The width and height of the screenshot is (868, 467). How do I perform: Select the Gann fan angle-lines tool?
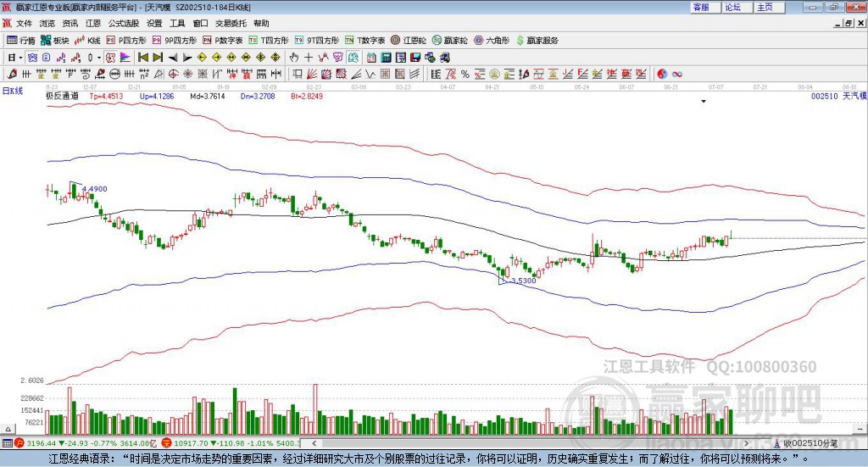click(x=312, y=74)
